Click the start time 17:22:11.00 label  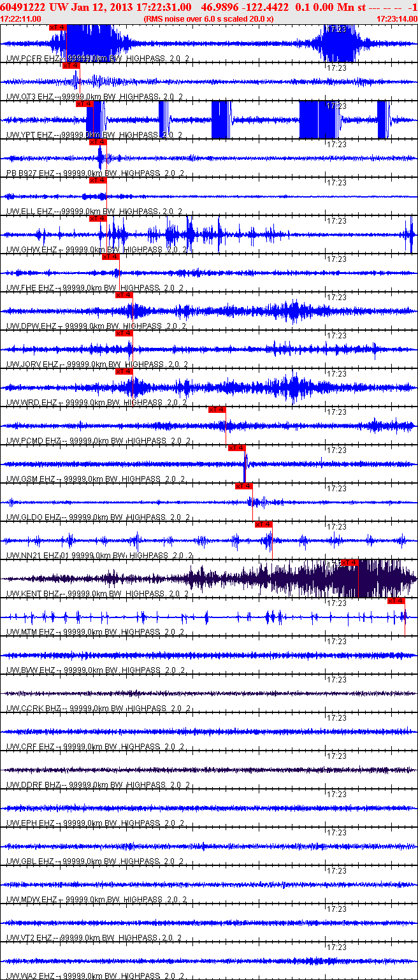(21, 19)
